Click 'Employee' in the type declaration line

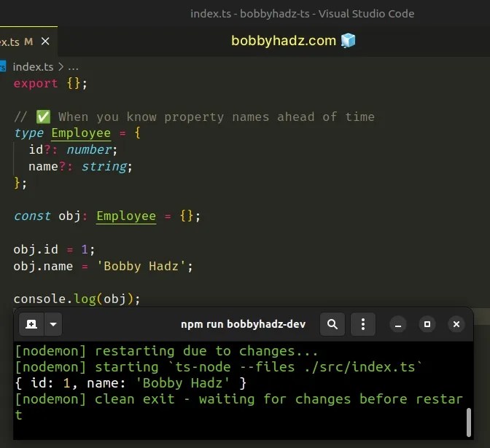point(81,133)
